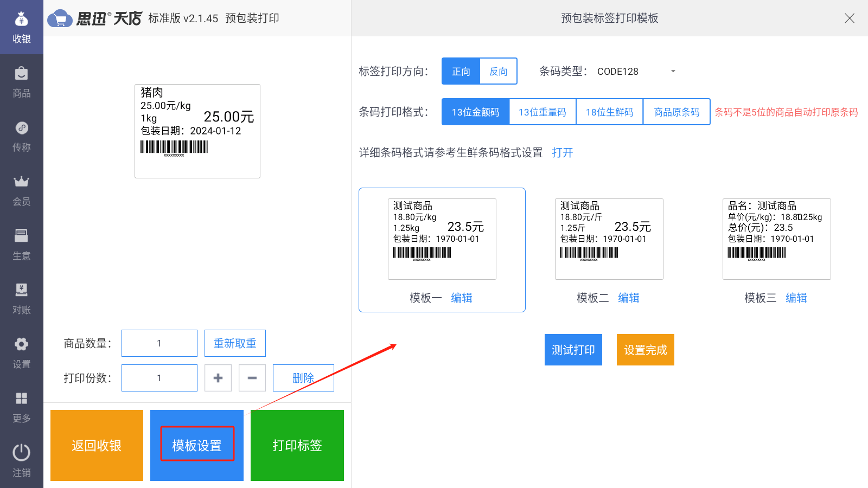This screenshot has width=868, height=488.
Task: Click the 猪肉 label preview card
Action: click(197, 131)
